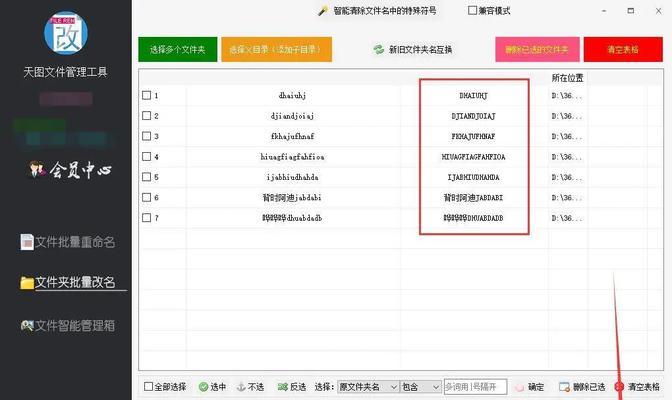Open 文件智能管理箱 in sidebar

click(68, 326)
